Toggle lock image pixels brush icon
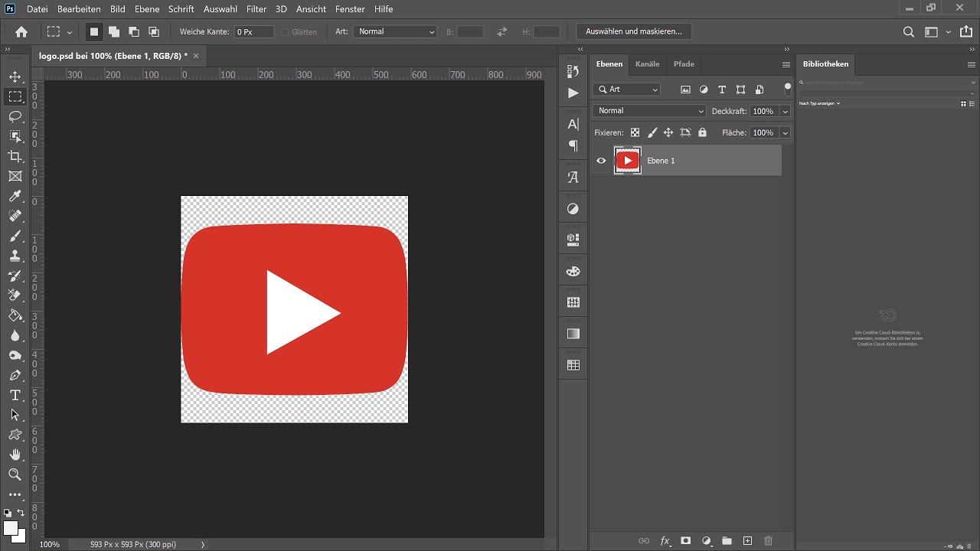Screen dimensions: 980x551 pos(652,132)
